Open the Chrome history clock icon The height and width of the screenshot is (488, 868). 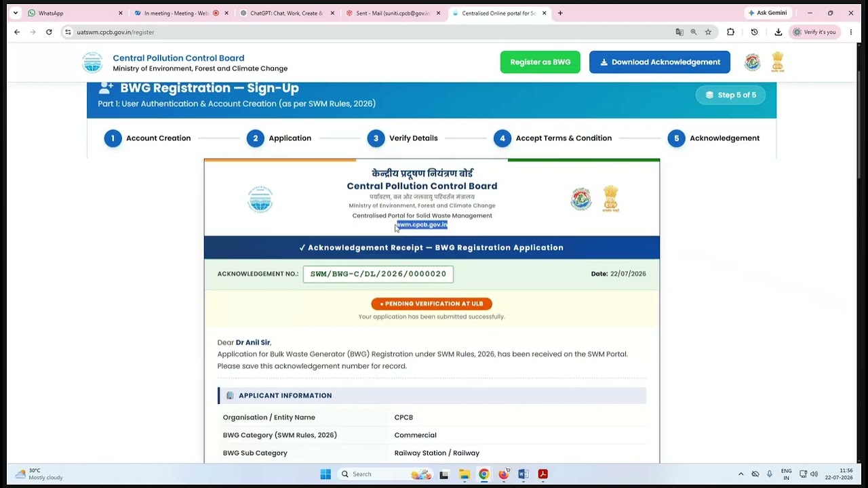coord(754,32)
